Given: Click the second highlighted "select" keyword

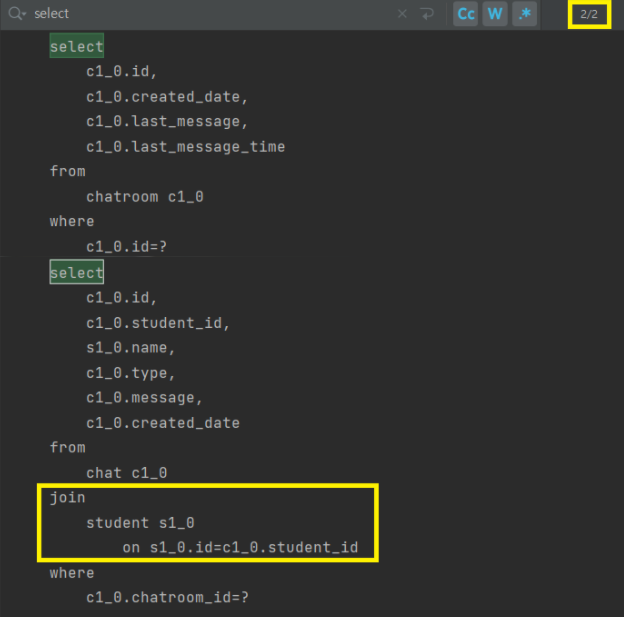Looking at the screenshot, I should click(77, 272).
